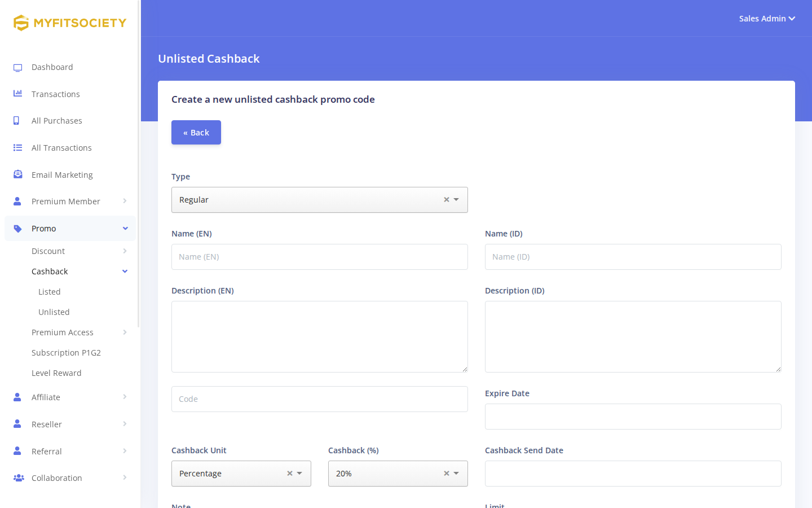Expand the Premium Member submenu

point(70,202)
